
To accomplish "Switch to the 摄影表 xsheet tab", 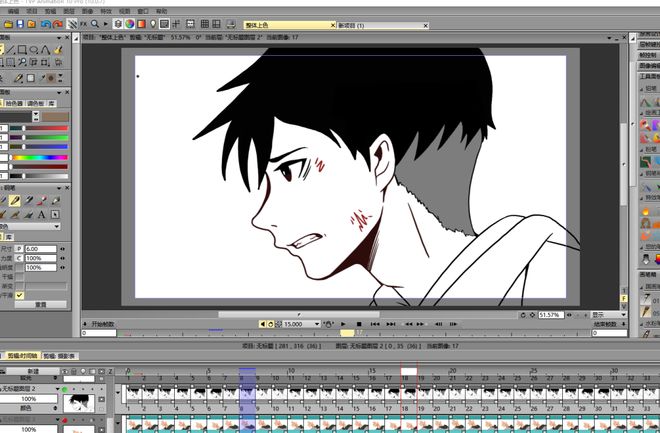I will (60, 356).
